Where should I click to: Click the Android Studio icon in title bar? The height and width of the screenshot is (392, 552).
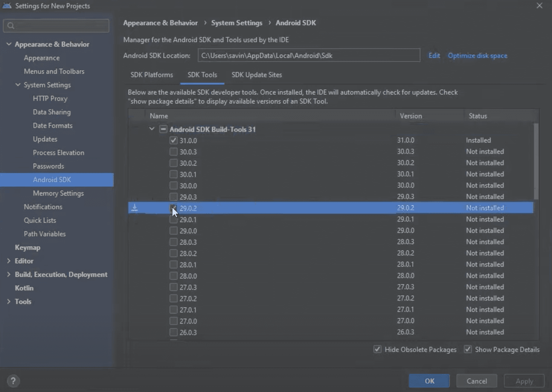pyautogui.click(x=6, y=6)
